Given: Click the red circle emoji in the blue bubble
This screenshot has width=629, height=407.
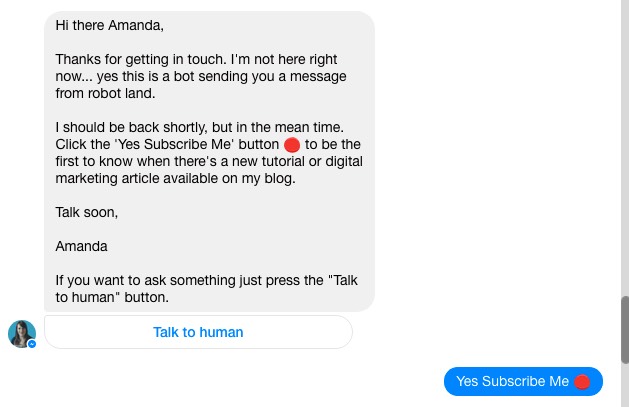Looking at the screenshot, I should tap(582, 382).
